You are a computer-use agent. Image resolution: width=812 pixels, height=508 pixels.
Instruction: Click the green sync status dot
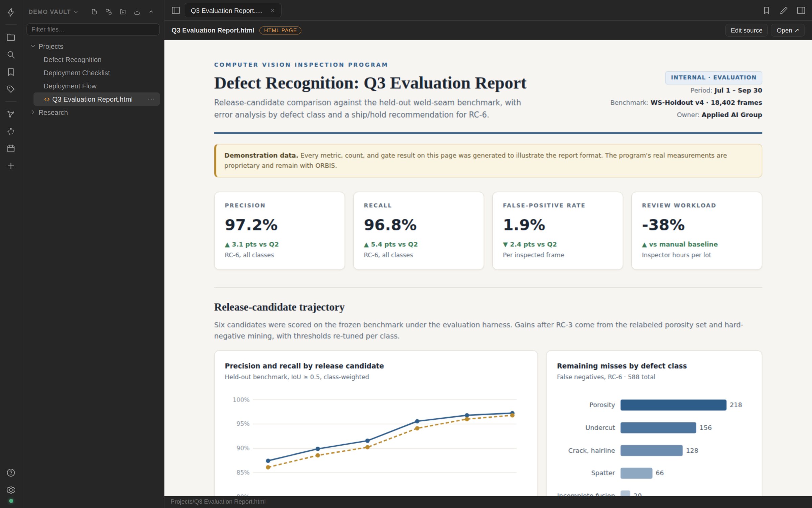(x=11, y=501)
